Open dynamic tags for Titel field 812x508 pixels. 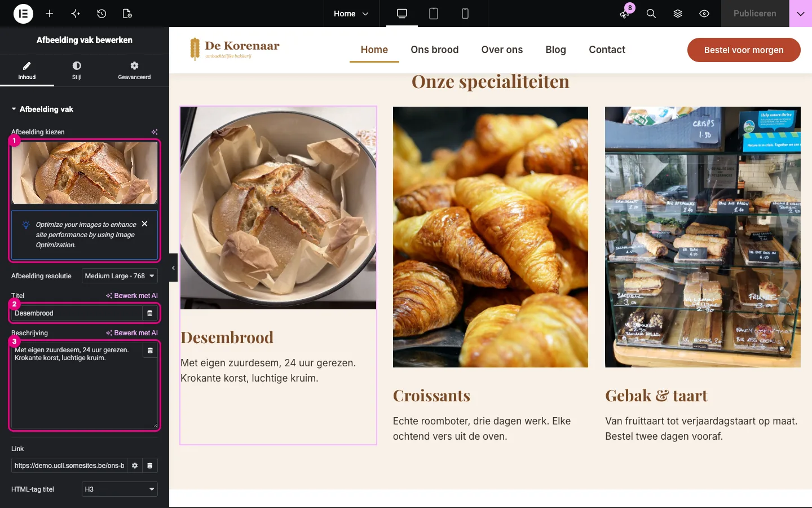point(150,313)
